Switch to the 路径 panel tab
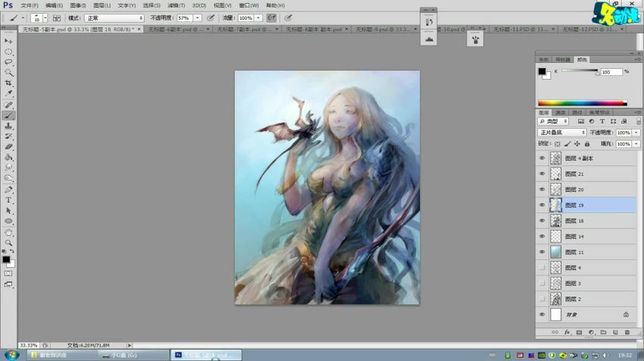Viewport: 644px width, 361px height. 577,112
